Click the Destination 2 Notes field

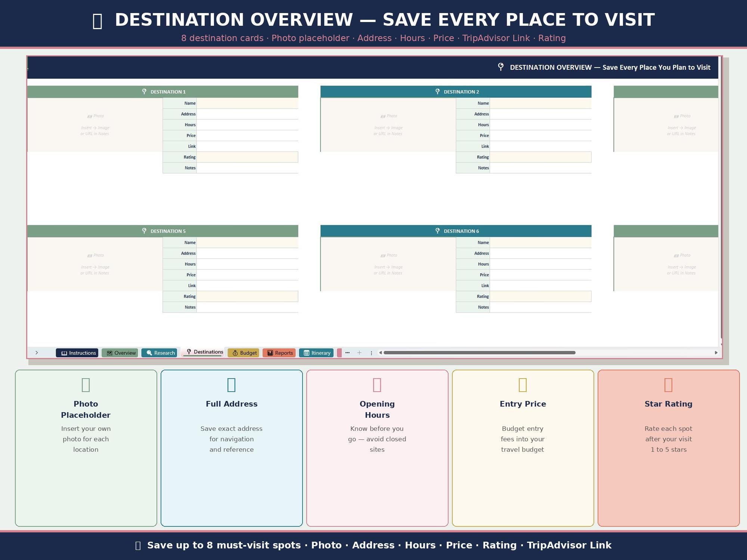[540, 168]
